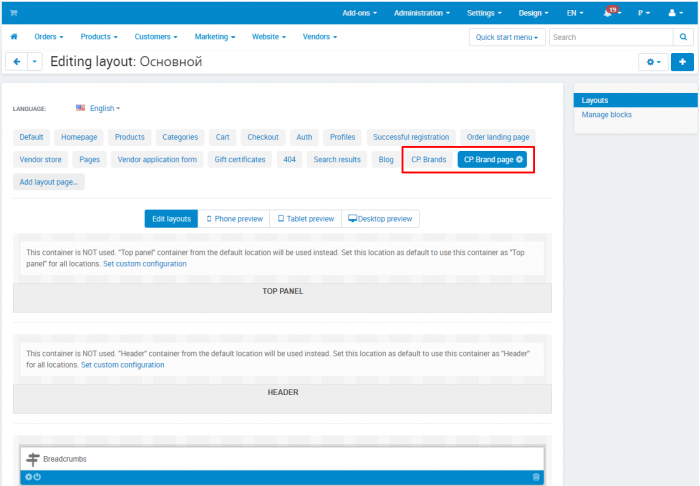The height and width of the screenshot is (486, 700).
Task: Click Add layout page button
Action: pos(49,182)
